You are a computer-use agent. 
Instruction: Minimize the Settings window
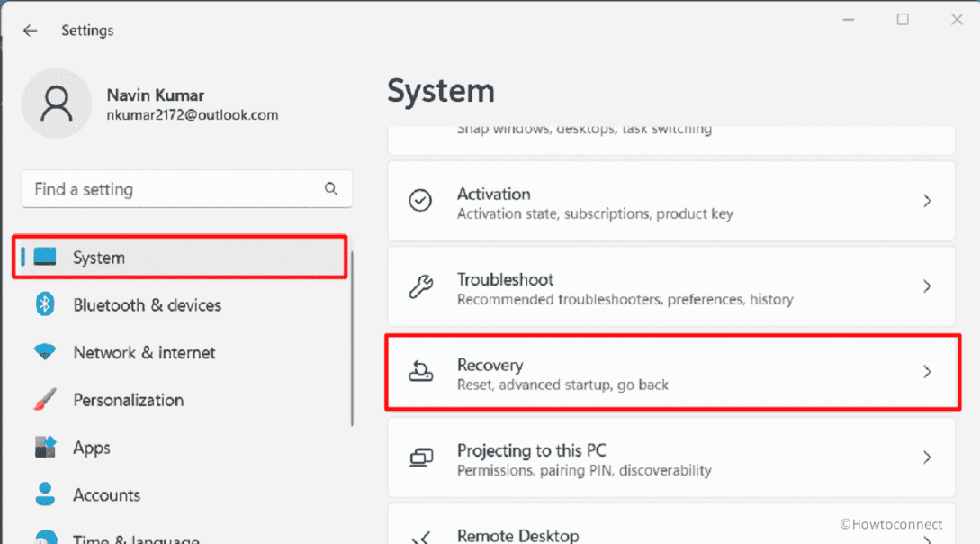848,20
